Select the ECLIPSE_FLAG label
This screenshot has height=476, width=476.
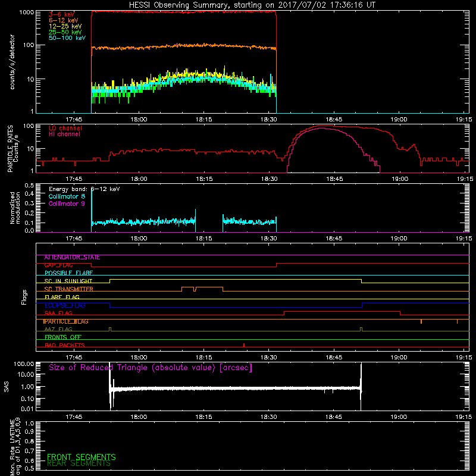pyautogui.click(x=65, y=305)
